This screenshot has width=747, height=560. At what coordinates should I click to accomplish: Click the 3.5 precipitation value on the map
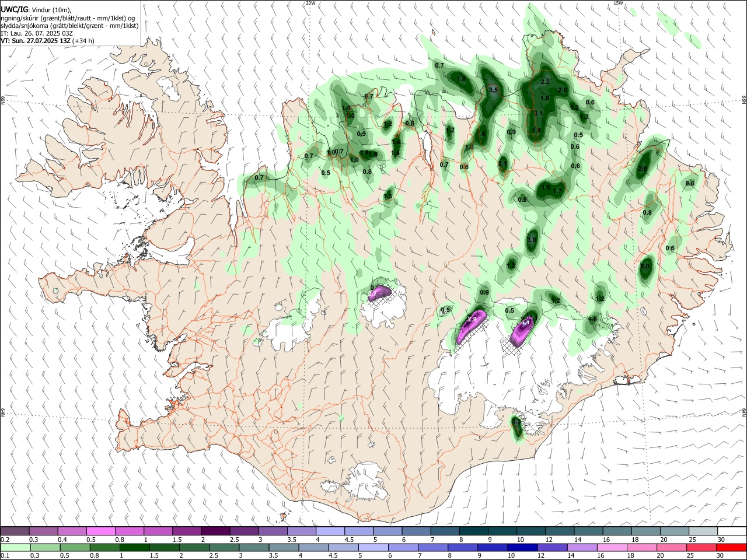point(493,90)
